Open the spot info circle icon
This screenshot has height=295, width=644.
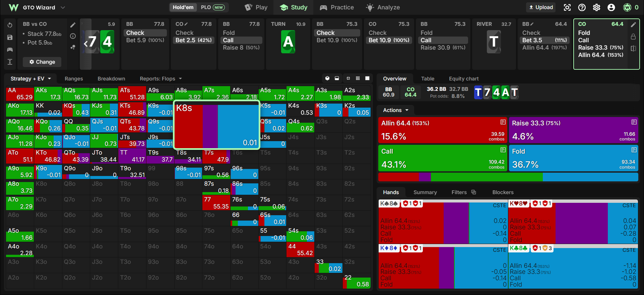coord(73,36)
